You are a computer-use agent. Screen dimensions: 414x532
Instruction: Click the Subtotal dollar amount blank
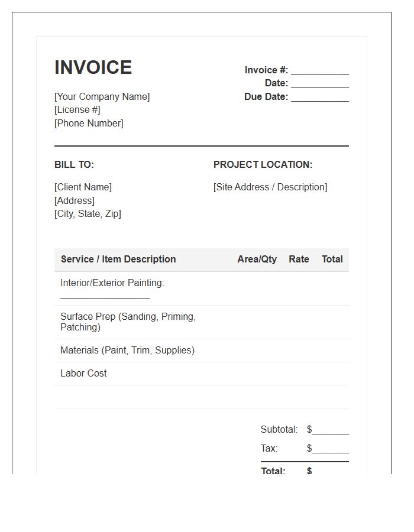click(328, 430)
